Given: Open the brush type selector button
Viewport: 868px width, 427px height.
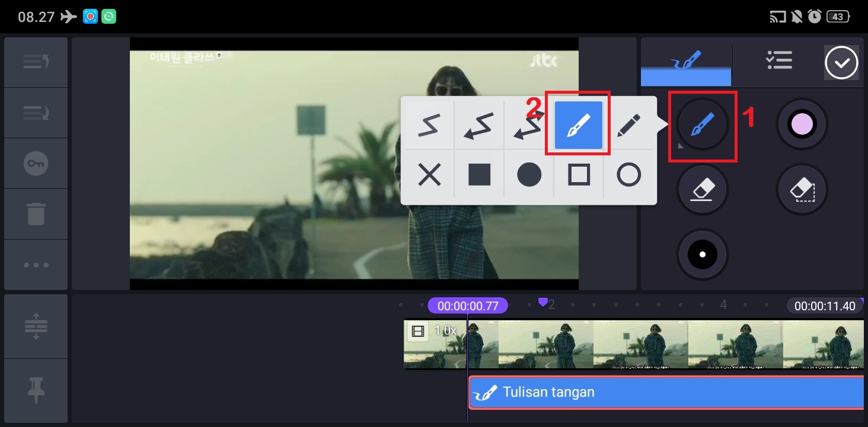Looking at the screenshot, I should point(703,125).
